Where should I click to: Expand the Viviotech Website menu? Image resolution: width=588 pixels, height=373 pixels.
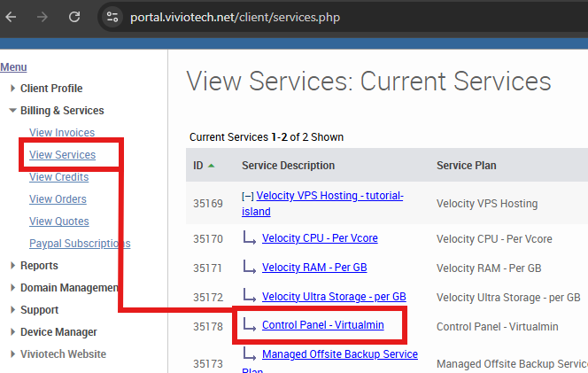click(63, 354)
